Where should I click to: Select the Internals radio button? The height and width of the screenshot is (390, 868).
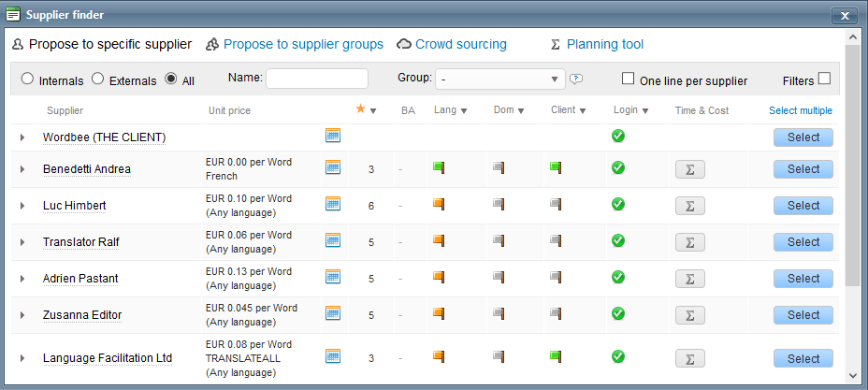tap(27, 79)
